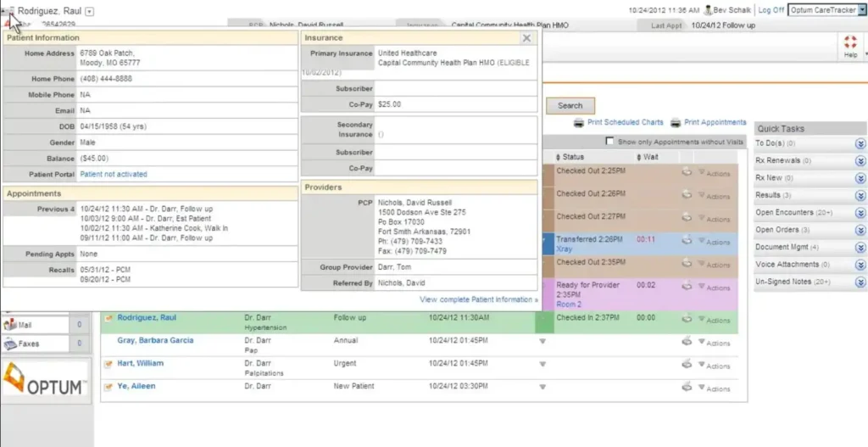This screenshot has width=868, height=447.
Task: Click print icon in Checked Out 2:26PM row
Action: pos(687,195)
